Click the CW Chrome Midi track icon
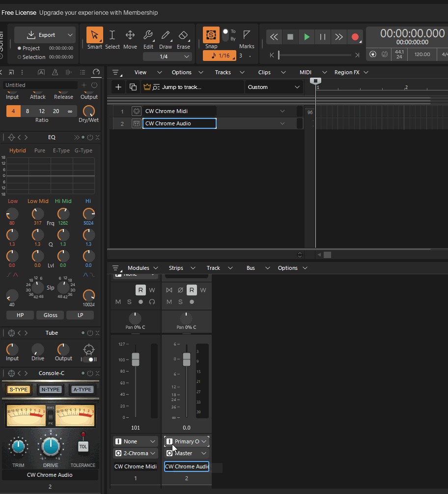Screen dimensions: 448x494 tap(137, 111)
